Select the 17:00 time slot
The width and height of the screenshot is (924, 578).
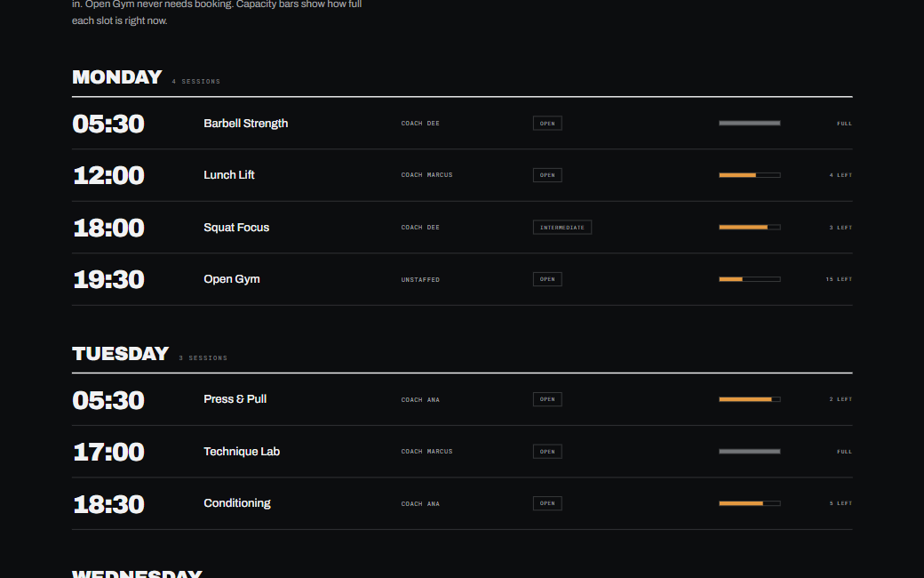click(108, 452)
